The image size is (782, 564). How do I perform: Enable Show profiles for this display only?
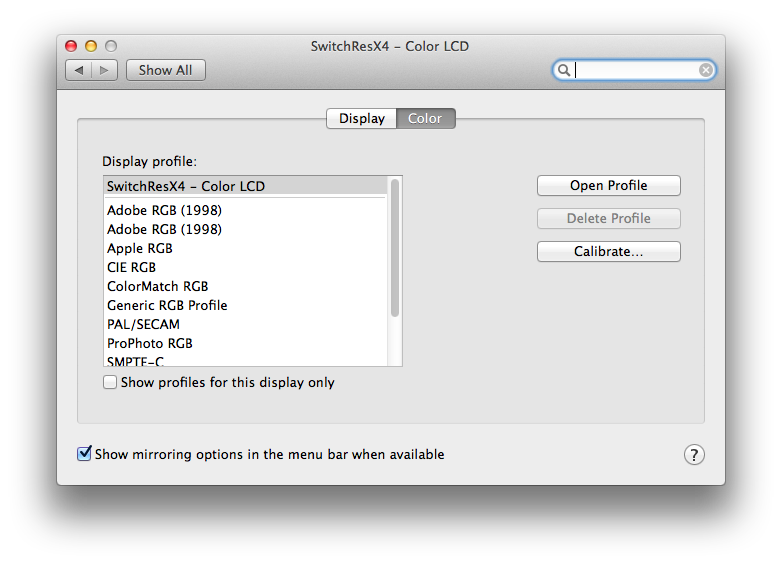110,383
